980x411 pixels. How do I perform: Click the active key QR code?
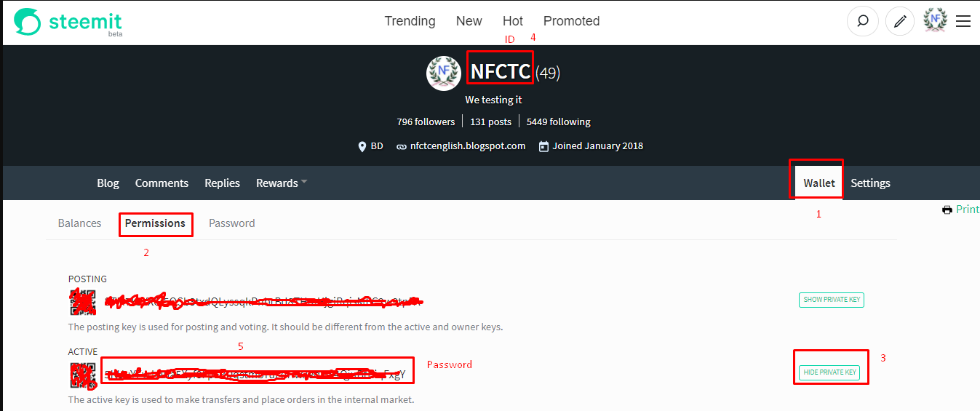pos(82,374)
